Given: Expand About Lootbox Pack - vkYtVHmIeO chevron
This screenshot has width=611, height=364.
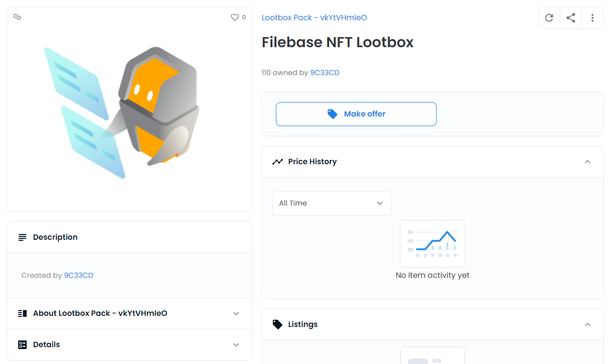Looking at the screenshot, I should (236, 313).
